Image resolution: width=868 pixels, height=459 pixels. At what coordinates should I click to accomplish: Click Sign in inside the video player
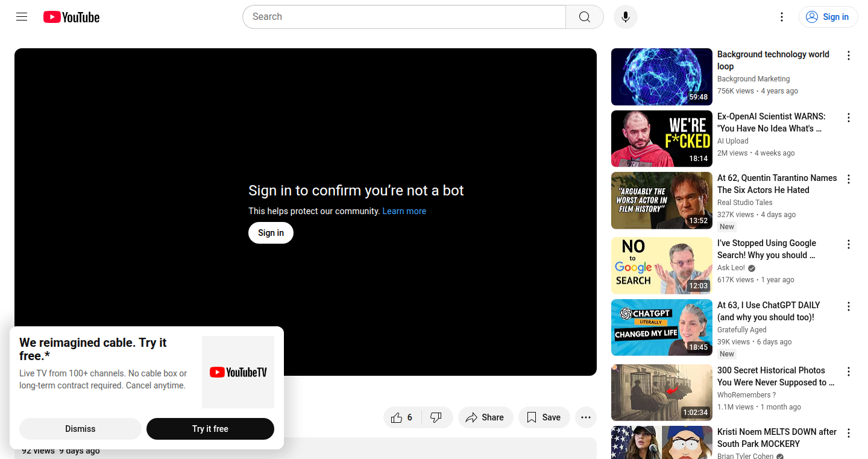271,233
